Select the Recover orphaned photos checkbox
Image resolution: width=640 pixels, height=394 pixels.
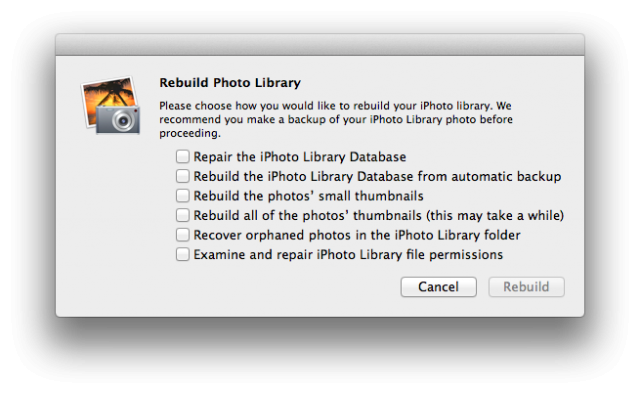point(182,235)
